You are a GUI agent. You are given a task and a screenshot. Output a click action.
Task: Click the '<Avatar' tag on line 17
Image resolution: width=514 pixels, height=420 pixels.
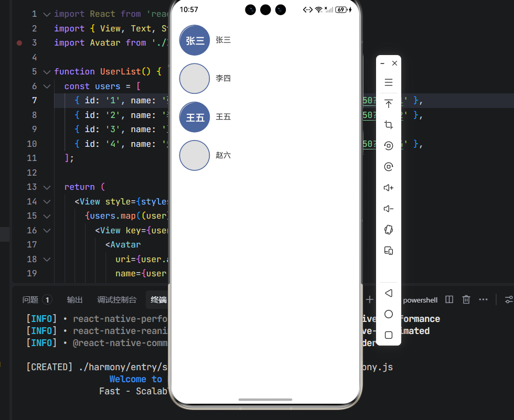[123, 245]
